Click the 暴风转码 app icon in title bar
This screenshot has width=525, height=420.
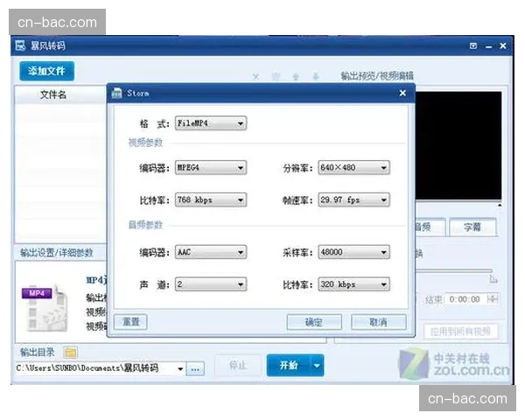click(20, 45)
